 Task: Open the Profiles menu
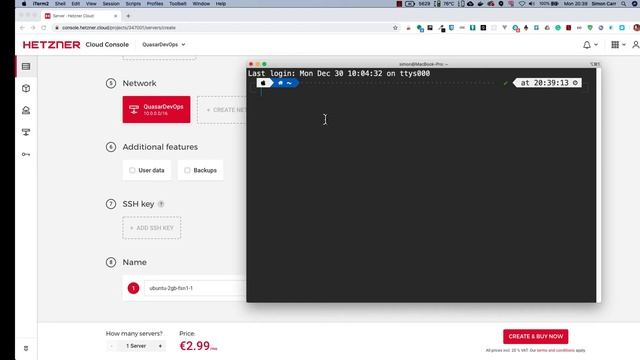point(155,4)
